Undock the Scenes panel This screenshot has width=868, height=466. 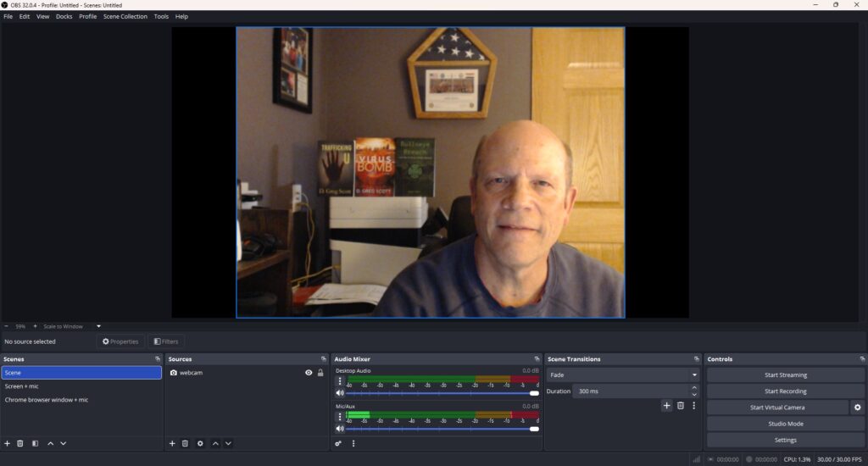point(158,359)
